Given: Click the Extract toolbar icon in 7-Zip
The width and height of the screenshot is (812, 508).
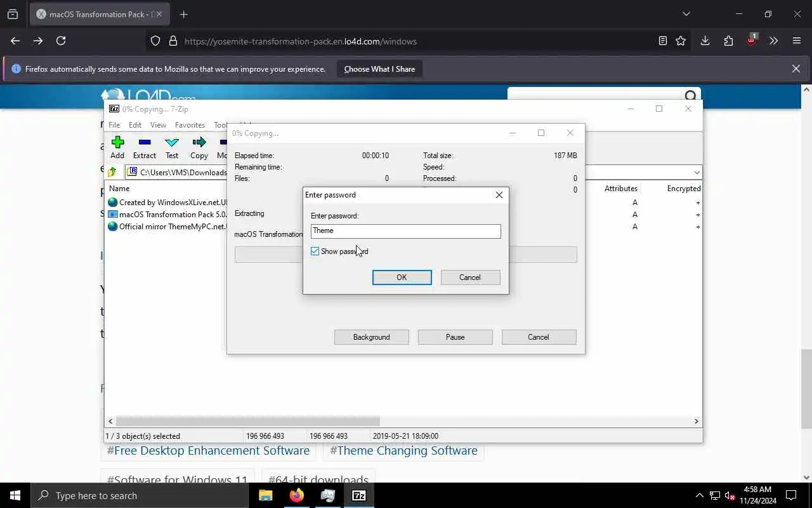Looking at the screenshot, I should (x=145, y=147).
